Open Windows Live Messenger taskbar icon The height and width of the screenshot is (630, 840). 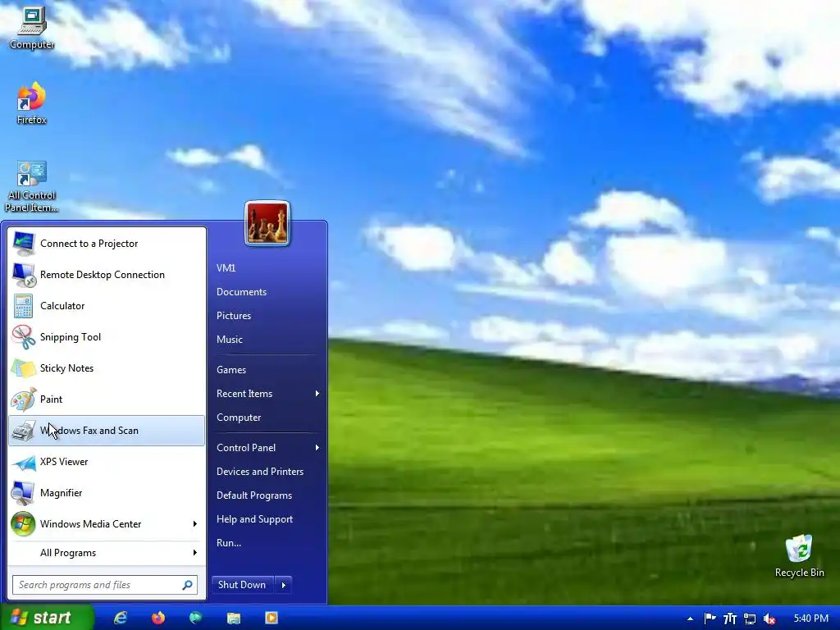195,619
